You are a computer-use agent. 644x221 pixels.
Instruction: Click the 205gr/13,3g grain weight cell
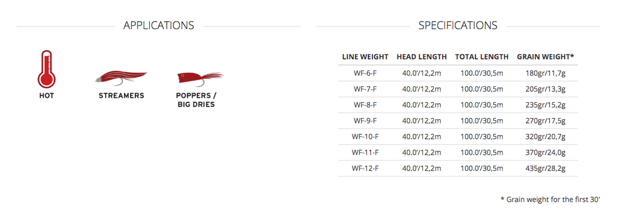coord(545,89)
